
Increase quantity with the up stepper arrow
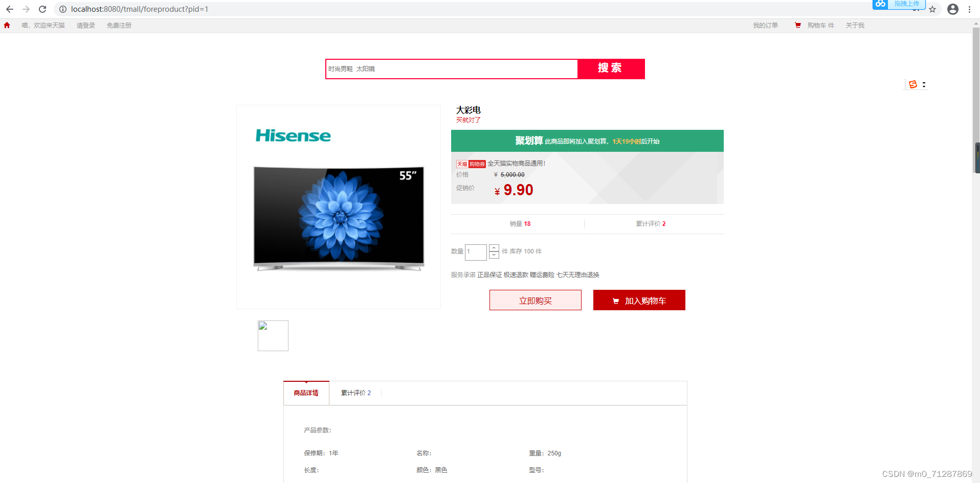[494, 248]
